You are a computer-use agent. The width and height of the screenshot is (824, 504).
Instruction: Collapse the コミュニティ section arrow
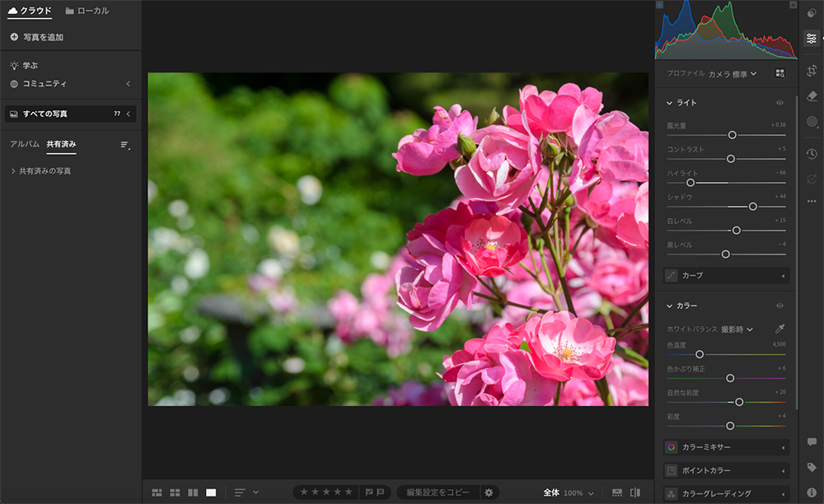pyautogui.click(x=129, y=84)
